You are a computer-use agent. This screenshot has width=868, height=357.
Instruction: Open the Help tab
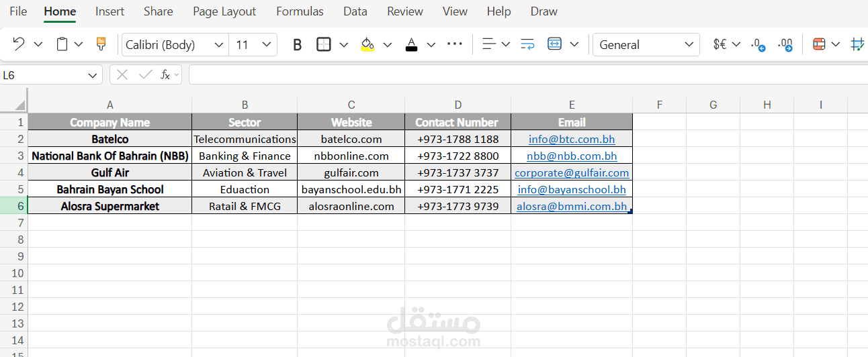click(498, 11)
